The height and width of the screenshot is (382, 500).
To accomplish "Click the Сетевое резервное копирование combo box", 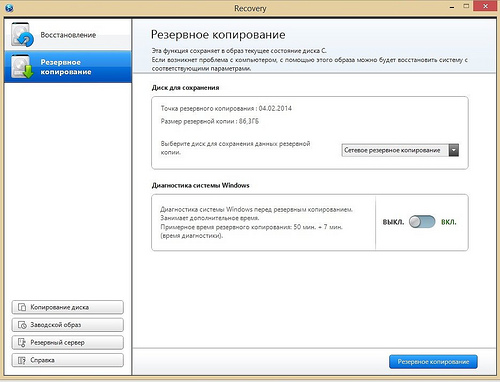I will pyautogui.click(x=400, y=150).
